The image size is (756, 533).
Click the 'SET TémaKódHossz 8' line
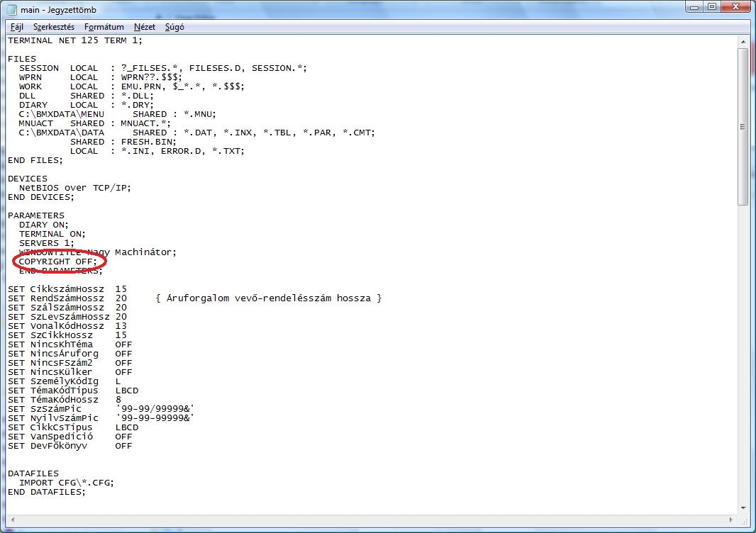point(64,400)
